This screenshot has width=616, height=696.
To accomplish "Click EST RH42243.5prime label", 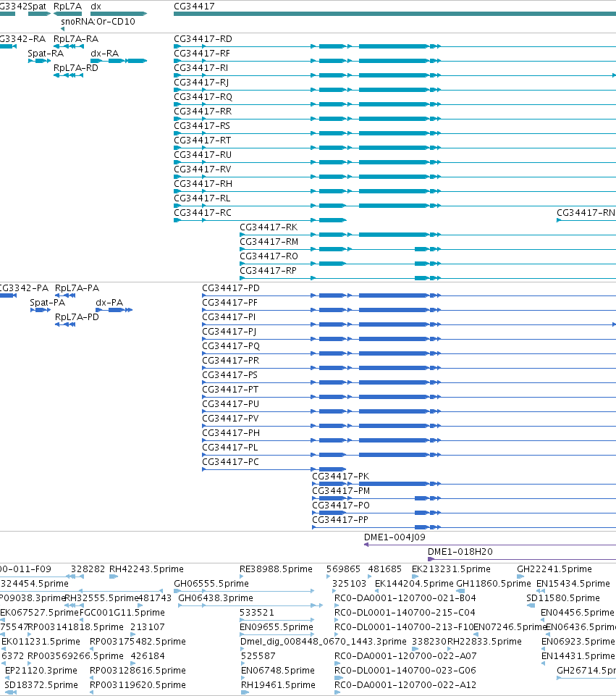I will pyautogui.click(x=146, y=569).
